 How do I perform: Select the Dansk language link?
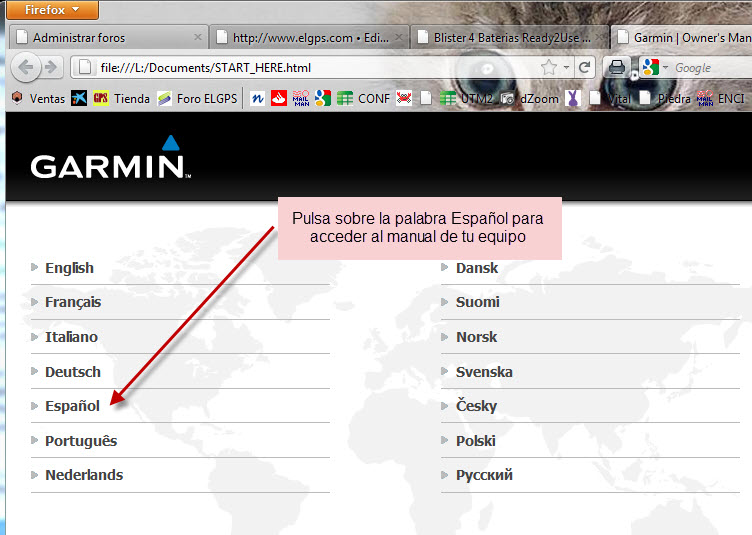[x=477, y=268]
